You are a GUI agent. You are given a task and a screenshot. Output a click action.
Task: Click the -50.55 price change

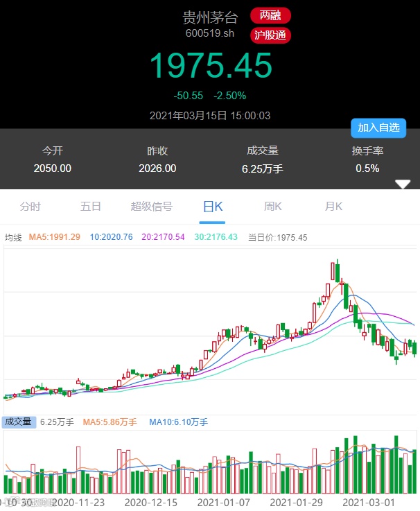point(188,96)
